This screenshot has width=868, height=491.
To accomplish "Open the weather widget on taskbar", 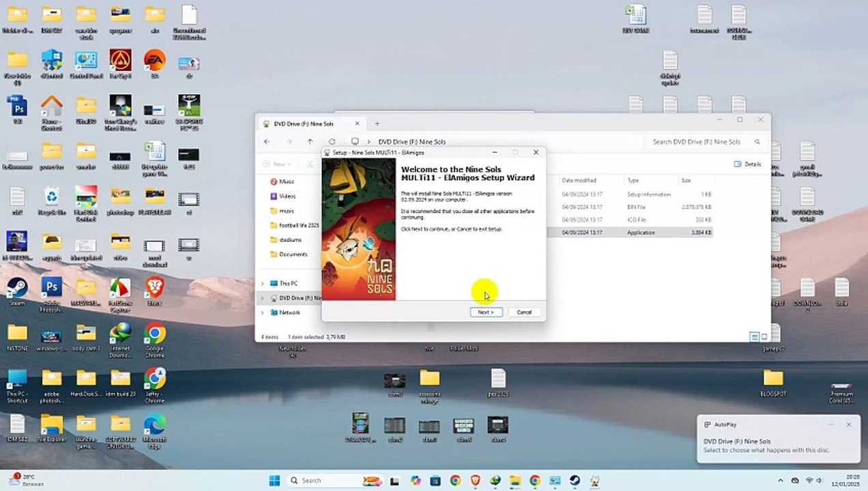I will pyautogui.click(x=27, y=480).
